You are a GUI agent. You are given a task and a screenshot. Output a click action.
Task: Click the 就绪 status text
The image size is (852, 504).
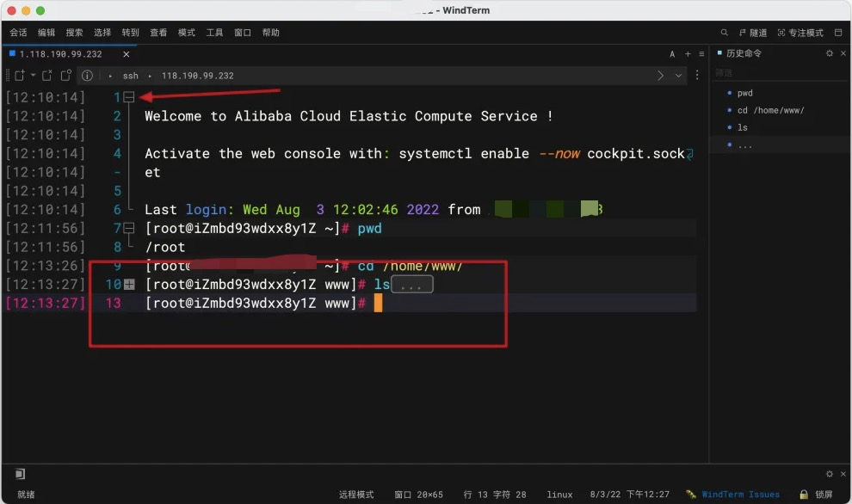tap(26, 495)
